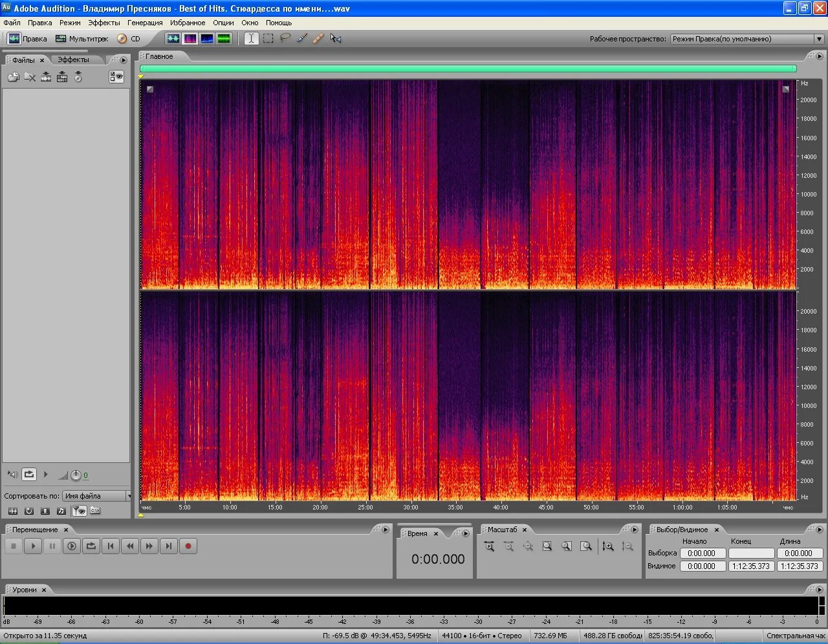
Task: Select the Lasso selection tool
Action: 285,38
